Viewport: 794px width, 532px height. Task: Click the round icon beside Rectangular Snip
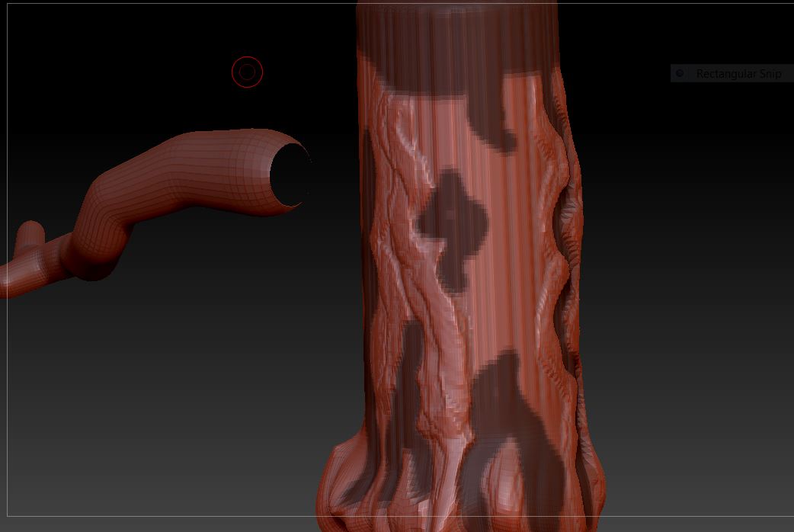(680, 73)
